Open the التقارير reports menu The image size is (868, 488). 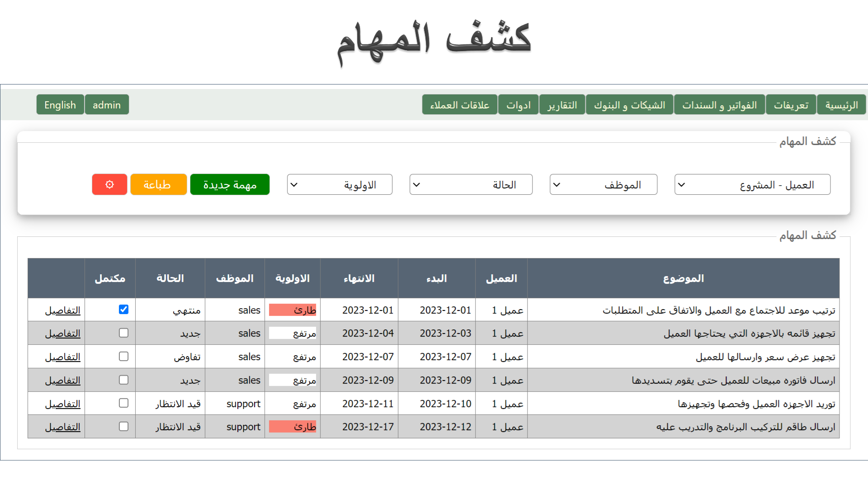[562, 105]
